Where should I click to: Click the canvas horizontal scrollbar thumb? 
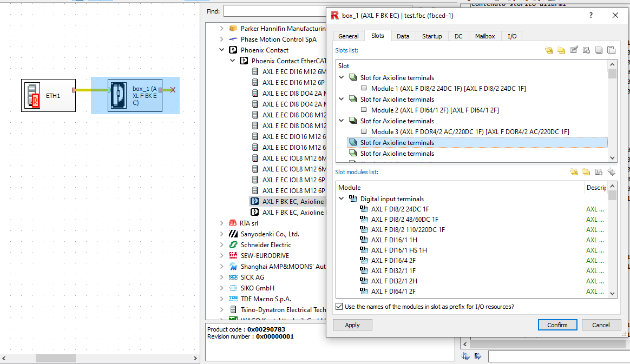[55, 358]
